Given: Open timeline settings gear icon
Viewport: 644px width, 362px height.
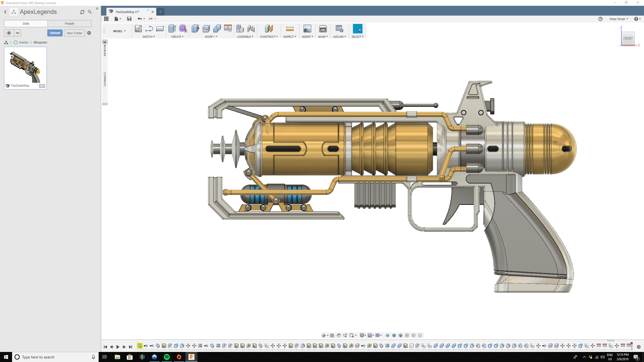Looking at the screenshot, I should (x=639, y=347).
